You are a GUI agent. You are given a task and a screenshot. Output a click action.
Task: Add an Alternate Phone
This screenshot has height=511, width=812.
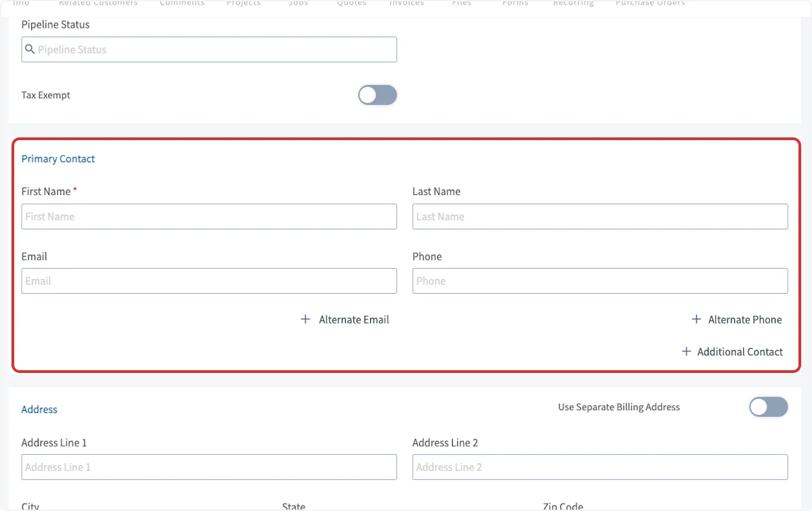click(x=736, y=319)
